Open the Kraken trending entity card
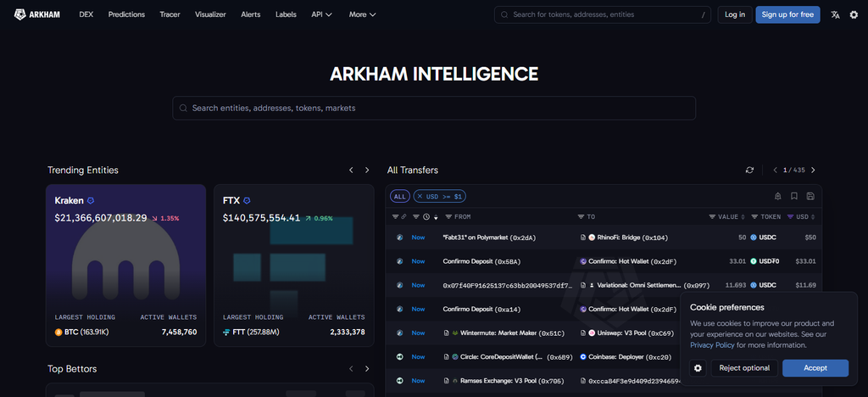 [x=125, y=266]
